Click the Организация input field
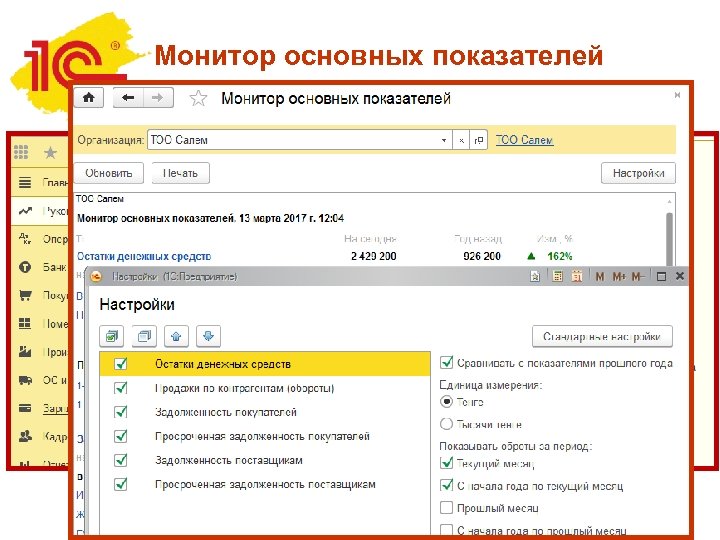Screen dimensions: 720x540 tap(292, 140)
